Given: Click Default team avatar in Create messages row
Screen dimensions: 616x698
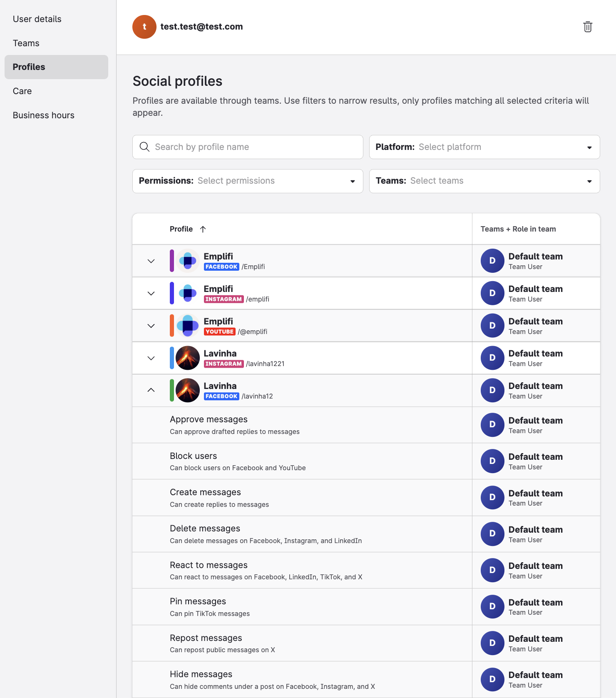Looking at the screenshot, I should 492,497.
